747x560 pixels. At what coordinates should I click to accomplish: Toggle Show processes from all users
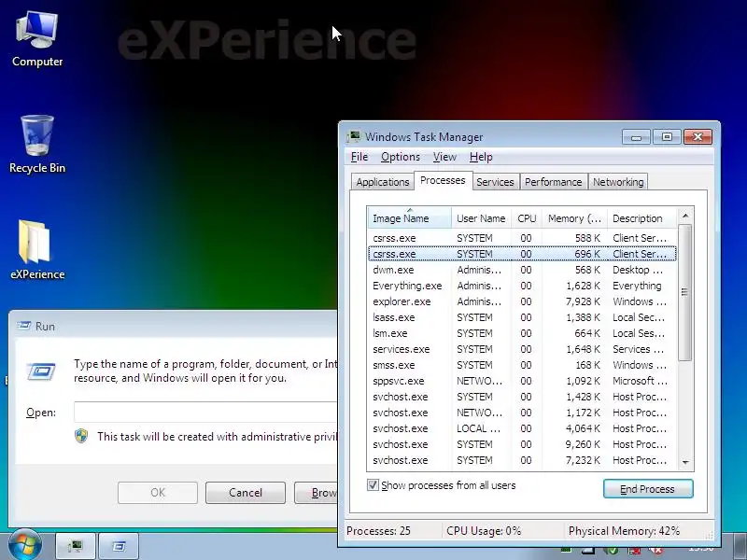click(x=373, y=485)
